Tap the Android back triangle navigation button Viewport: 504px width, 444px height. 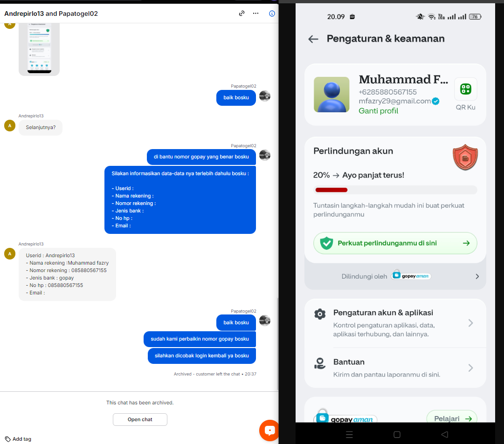point(445,434)
